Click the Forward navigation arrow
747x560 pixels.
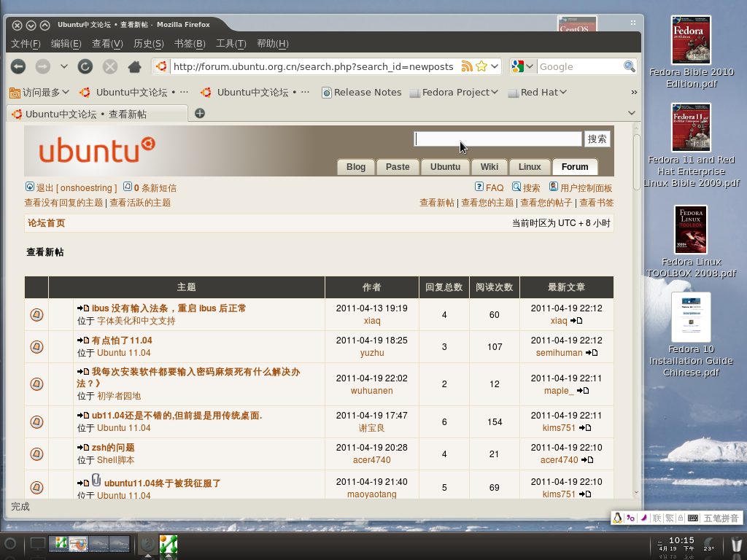43,66
